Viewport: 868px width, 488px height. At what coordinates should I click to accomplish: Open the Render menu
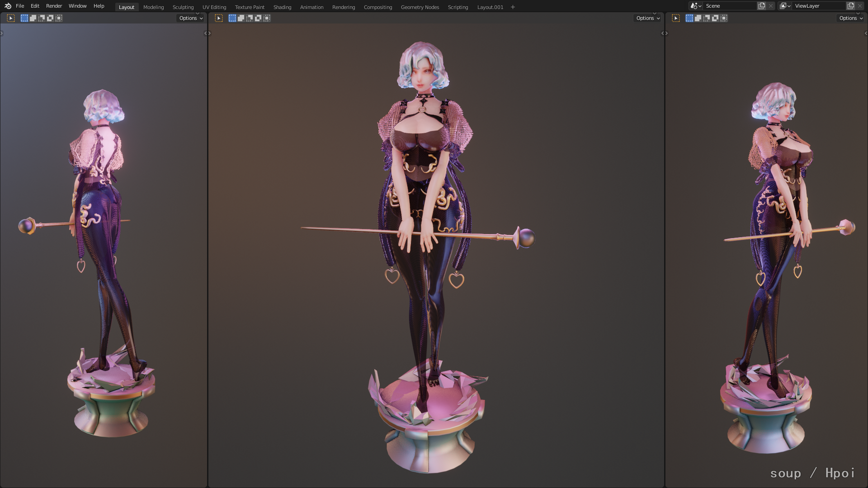pos(54,6)
